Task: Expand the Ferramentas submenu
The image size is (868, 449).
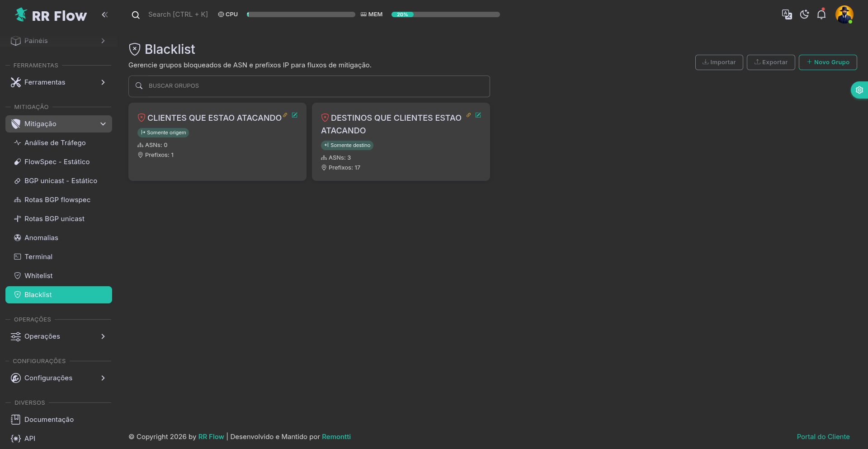Action: 59,82
